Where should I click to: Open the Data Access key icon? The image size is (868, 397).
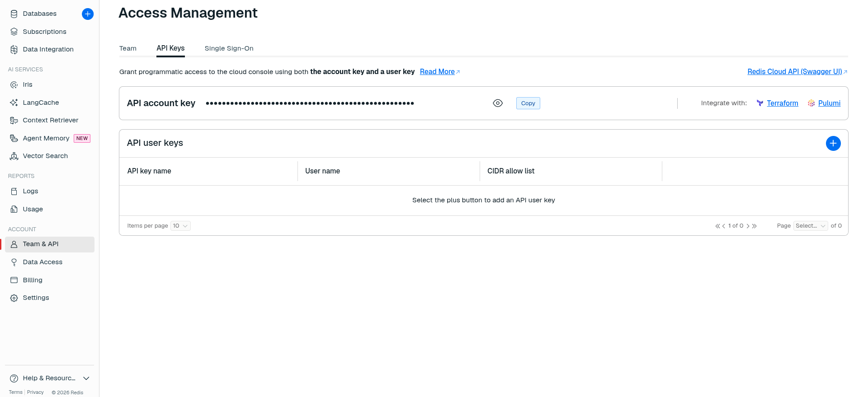(x=14, y=262)
